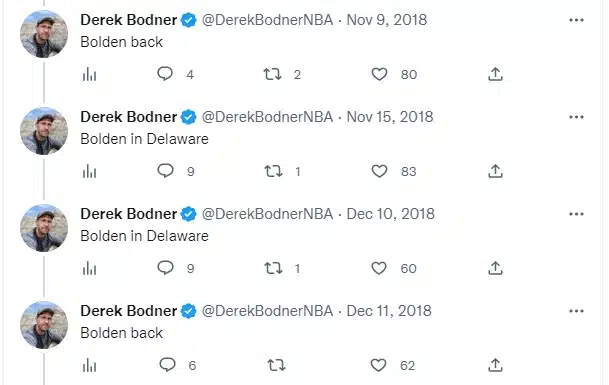
Task: Open profile picture on the Nov 15 tweet
Action: click(x=44, y=131)
